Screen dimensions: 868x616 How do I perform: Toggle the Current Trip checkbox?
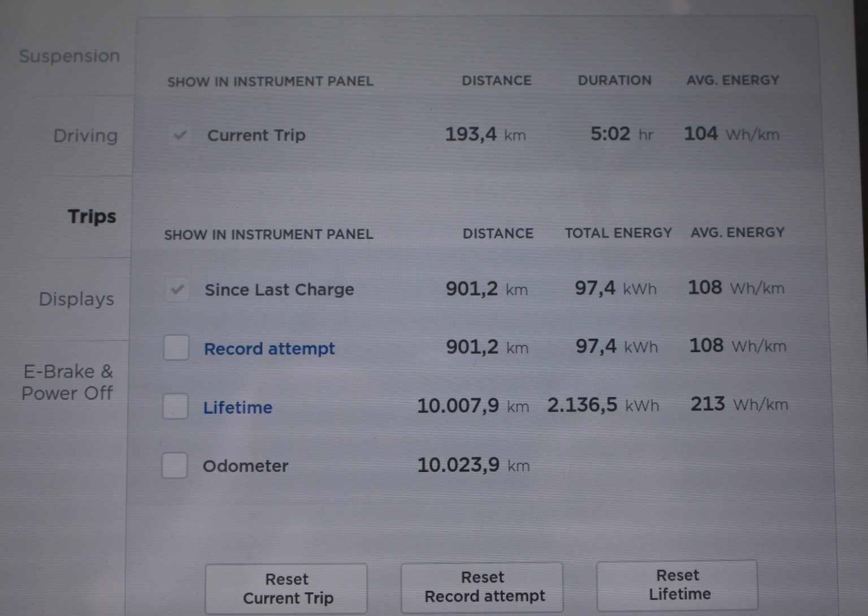[180, 135]
